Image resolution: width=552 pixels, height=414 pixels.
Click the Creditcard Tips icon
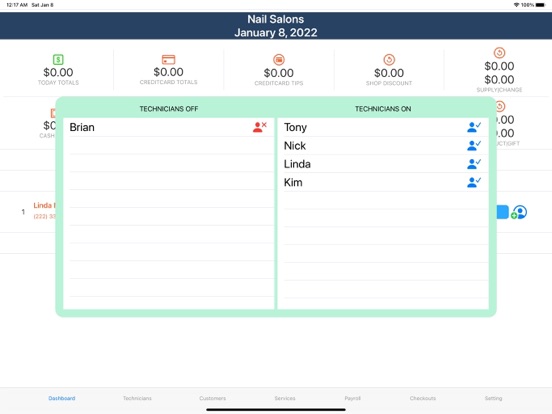279,59
